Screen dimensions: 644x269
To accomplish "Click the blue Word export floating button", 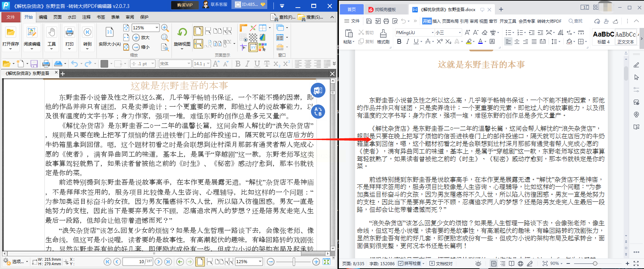I will tap(318, 91).
